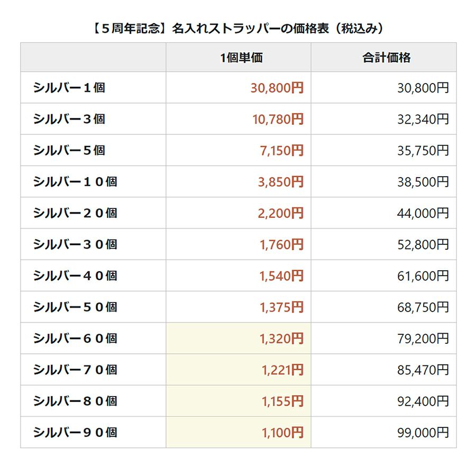Click the highlighted 1,320円 unit price cell
Image resolution: width=476 pixels, height=476 pixels.
pos(281,338)
